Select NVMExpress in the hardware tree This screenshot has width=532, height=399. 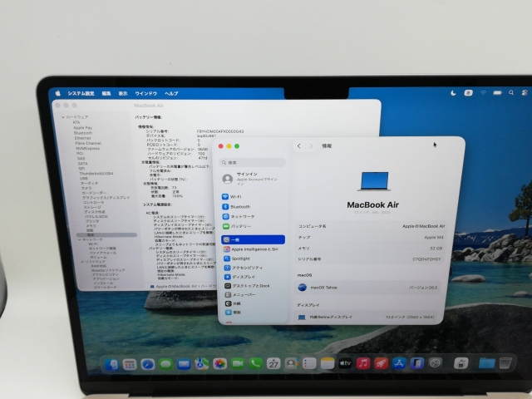pyautogui.click(x=88, y=148)
